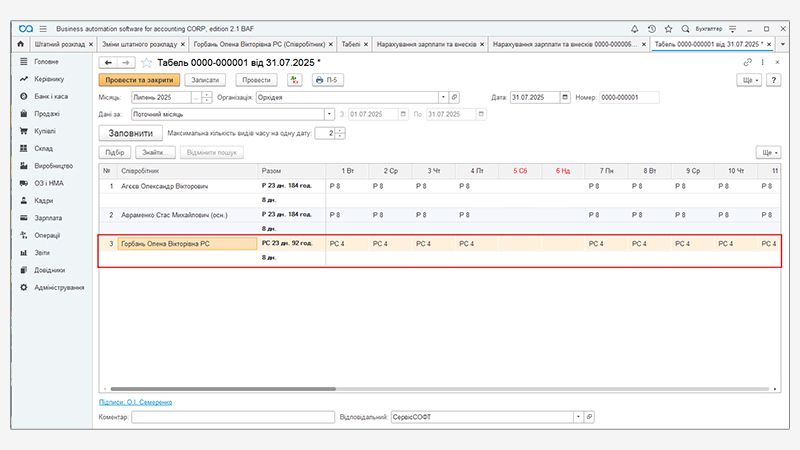Expand the Організація dropdown
The width and height of the screenshot is (800, 450).
tap(443, 97)
